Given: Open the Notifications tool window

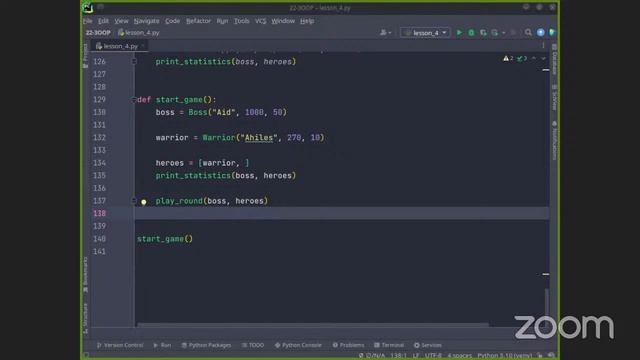Looking at the screenshot, I should coord(554,140).
